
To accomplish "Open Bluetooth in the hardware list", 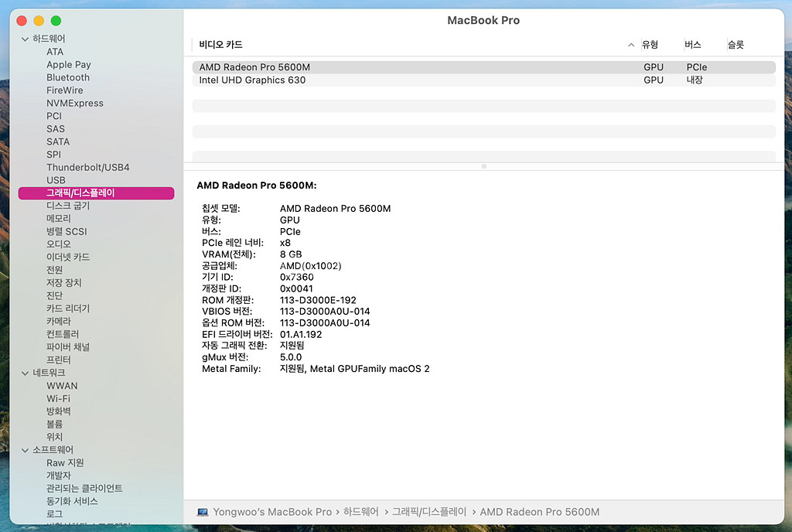I will (x=68, y=77).
